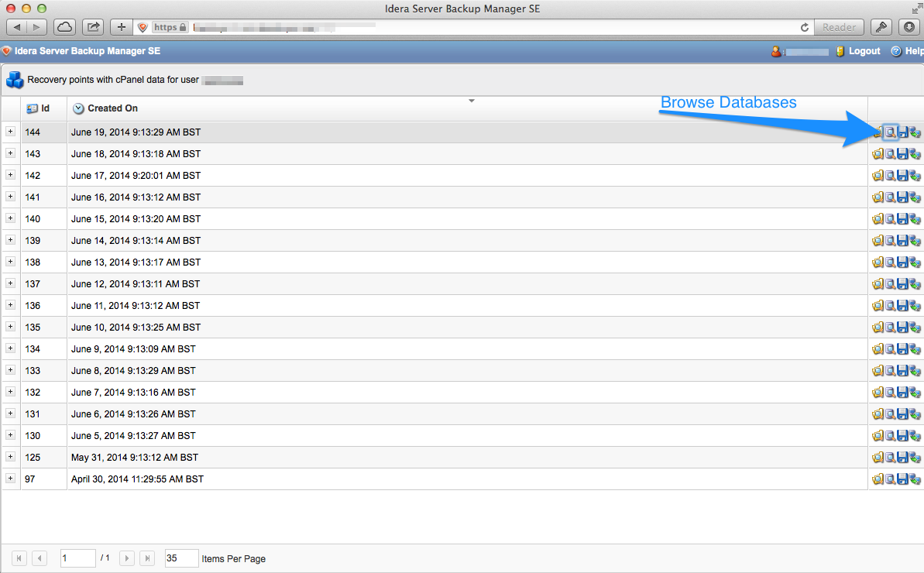Expand recovery point row 125

click(x=10, y=456)
